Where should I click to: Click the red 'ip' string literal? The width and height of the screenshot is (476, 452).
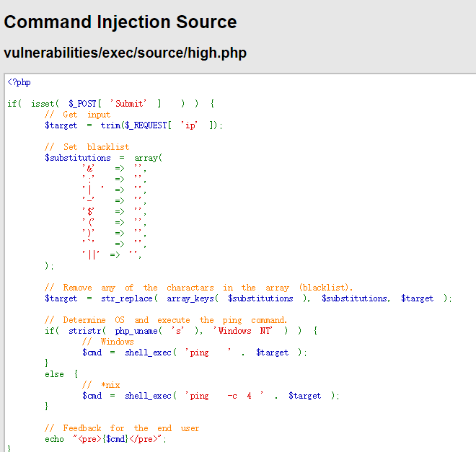[x=189, y=125]
